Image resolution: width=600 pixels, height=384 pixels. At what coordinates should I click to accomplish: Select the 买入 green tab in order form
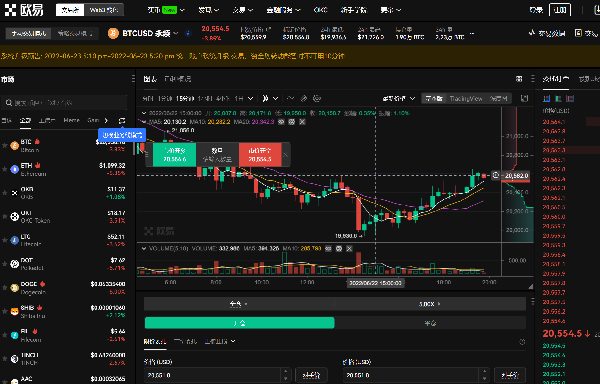pyautogui.click(x=240, y=323)
